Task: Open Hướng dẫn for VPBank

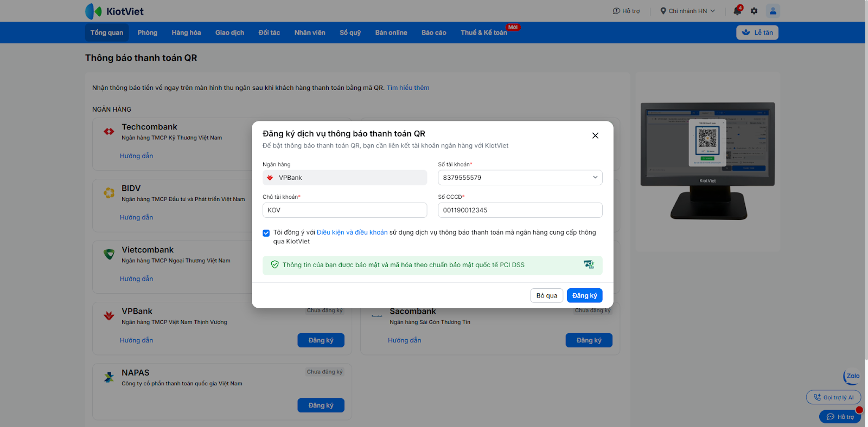Action: 137,340
